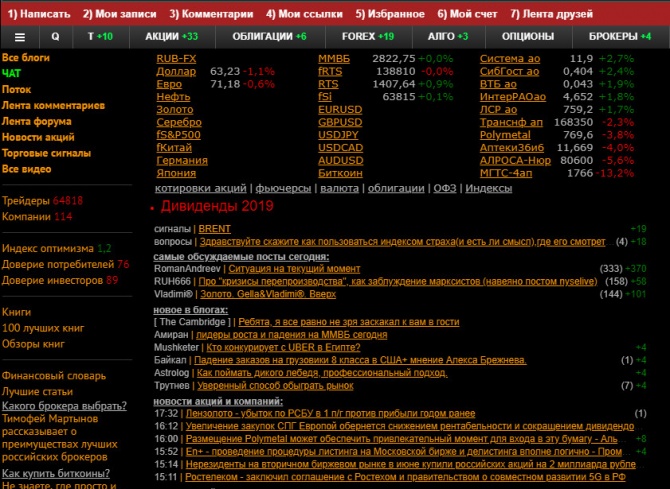The height and width of the screenshot is (489, 670).
Task: Open 'Лента форума' sidebar link
Action: tap(37, 121)
